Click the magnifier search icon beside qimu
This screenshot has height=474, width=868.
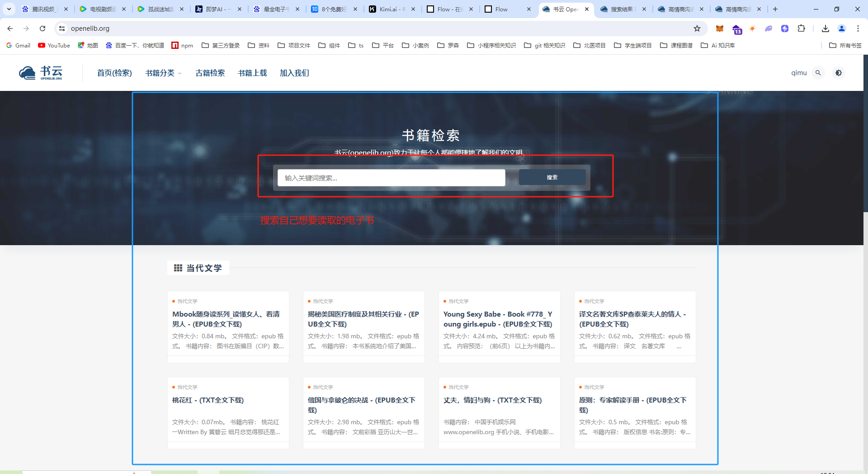click(x=818, y=73)
